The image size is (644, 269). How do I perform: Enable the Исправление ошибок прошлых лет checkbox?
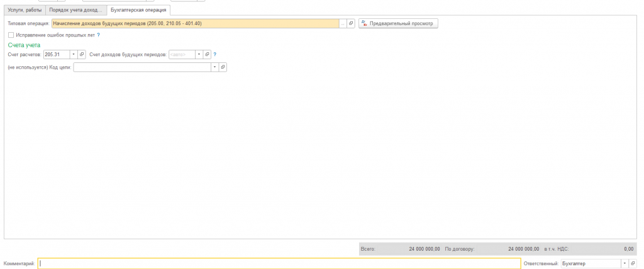(11, 35)
